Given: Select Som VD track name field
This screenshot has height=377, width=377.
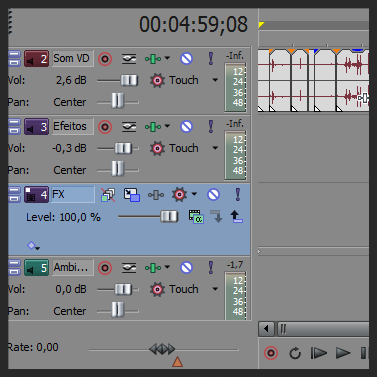Looking at the screenshot, I should point(72,59).
